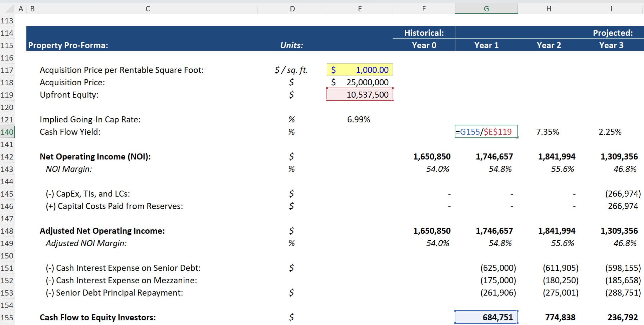Select the red-bordered Upfront Equity cell
644x325 pixels.
(360, 95)
